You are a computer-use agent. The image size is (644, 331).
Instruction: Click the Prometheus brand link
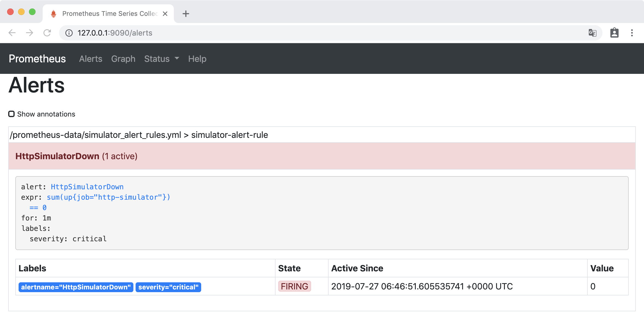tap(37, 59)
